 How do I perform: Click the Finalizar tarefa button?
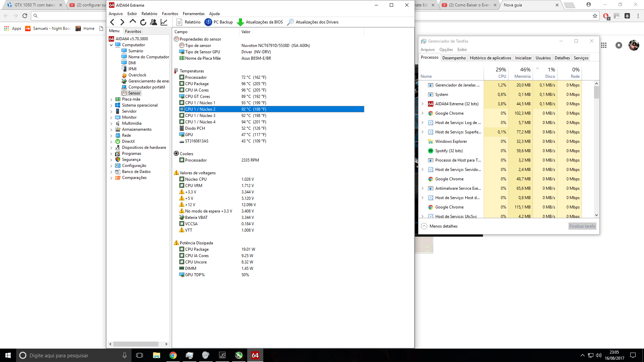(582, 226)
